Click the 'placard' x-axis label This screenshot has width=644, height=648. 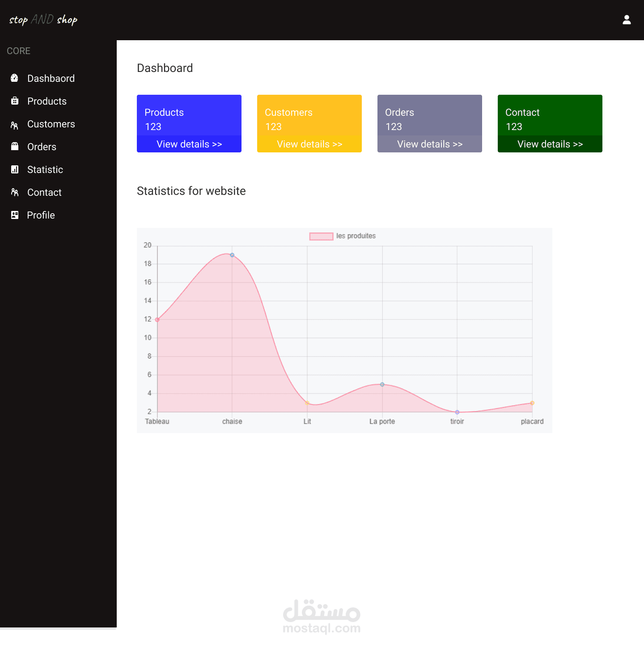(532, 421)
